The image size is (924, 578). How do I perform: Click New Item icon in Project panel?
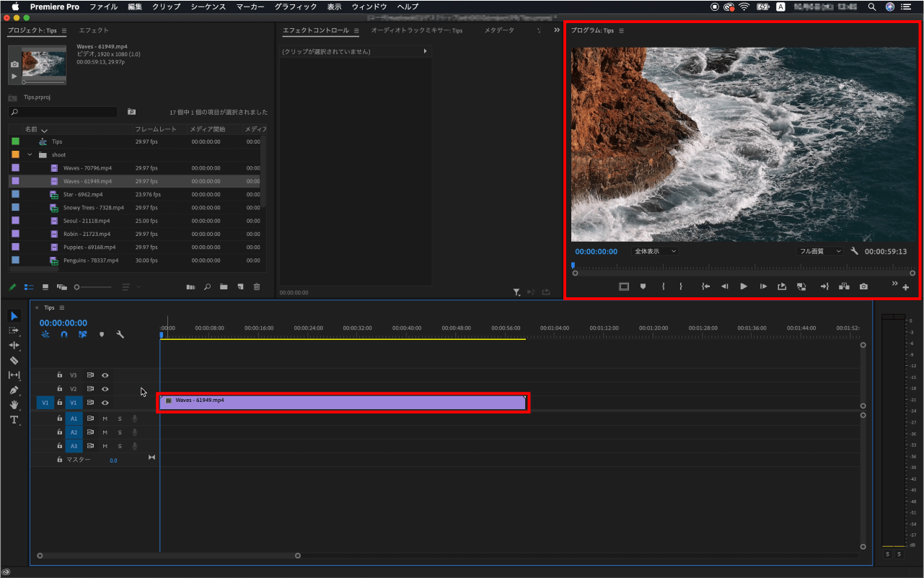click(240, 287)
